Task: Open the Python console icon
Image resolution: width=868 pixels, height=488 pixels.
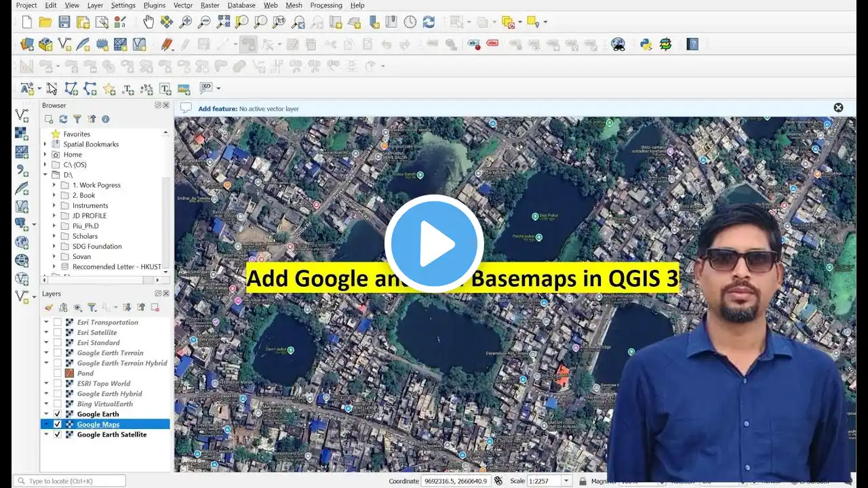Action: 646,45
